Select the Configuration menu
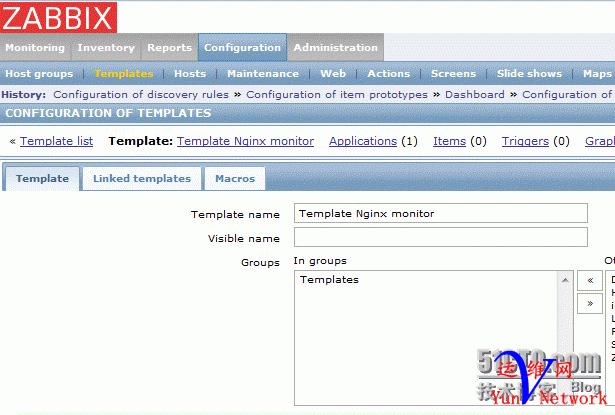This screenshot has height=415, width=615. point(242,47)
